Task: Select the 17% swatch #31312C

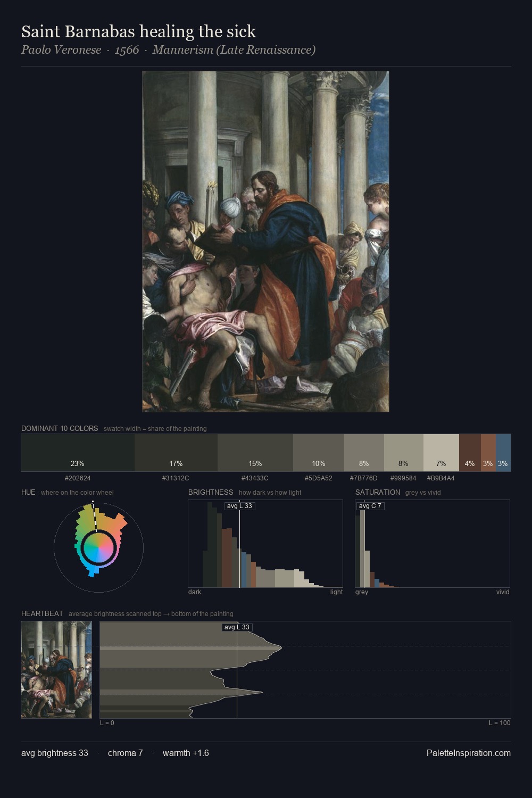Action: click(176, 453)
